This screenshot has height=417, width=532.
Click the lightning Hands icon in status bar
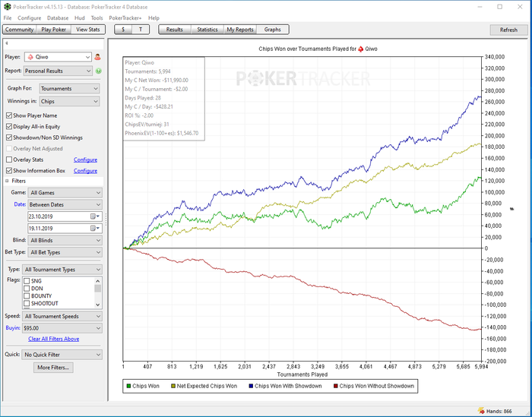pos(481,411)
